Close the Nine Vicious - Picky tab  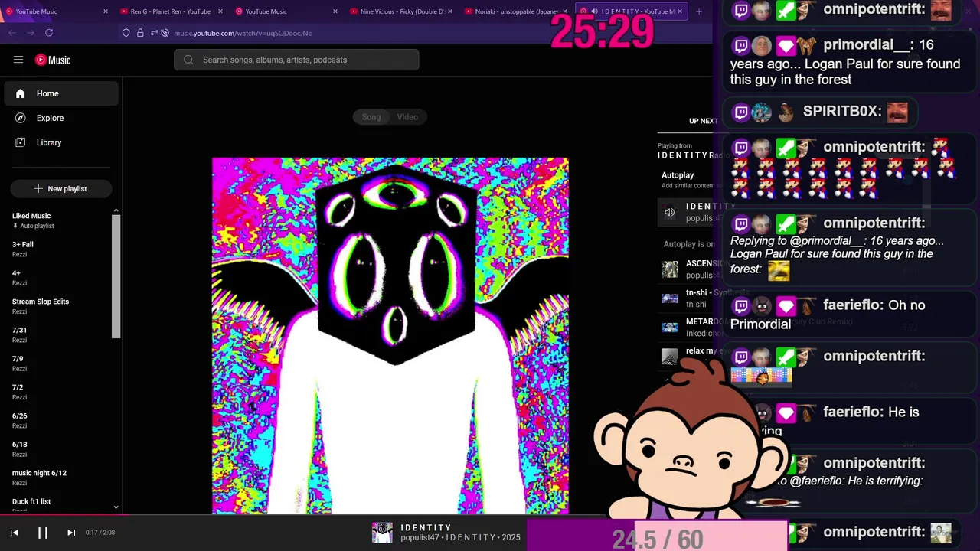point(450,11)
